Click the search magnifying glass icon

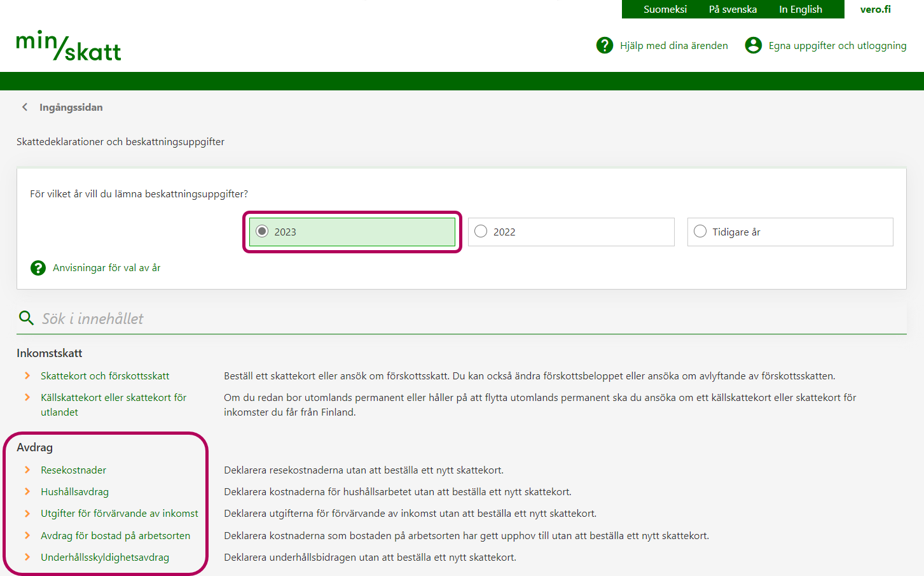click(x=26, y=318)
